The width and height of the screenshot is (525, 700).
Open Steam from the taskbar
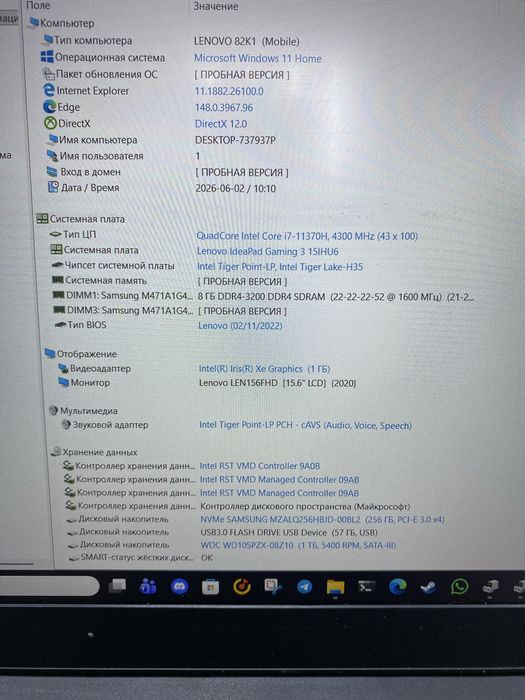tap(428, 587)
